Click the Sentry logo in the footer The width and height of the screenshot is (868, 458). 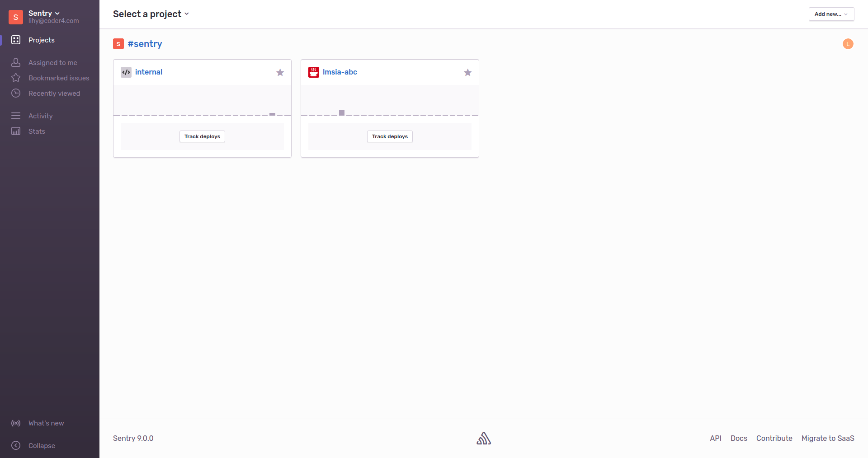[x=483, y=438]
